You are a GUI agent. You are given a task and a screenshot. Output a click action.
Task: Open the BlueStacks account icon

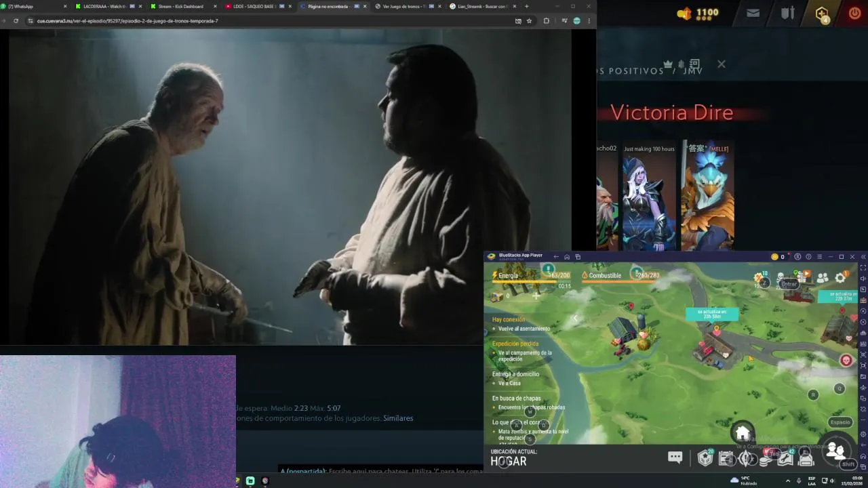coord(797,257)
